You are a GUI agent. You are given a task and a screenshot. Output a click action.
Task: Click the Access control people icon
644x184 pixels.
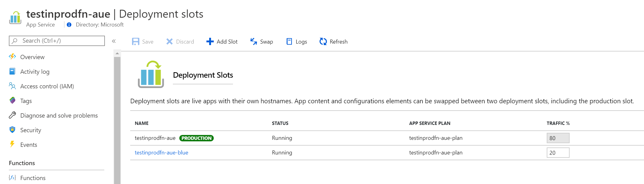pyautogui.click(x=12, y=86)
